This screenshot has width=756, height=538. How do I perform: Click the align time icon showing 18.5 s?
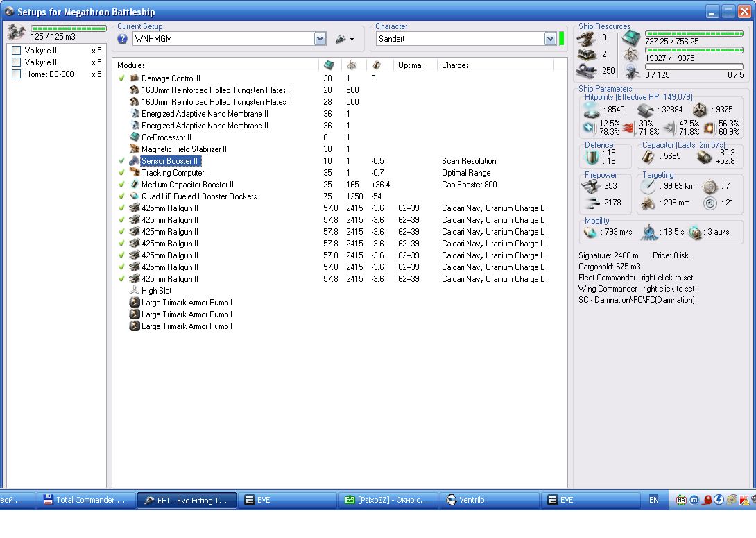point(649,233)
